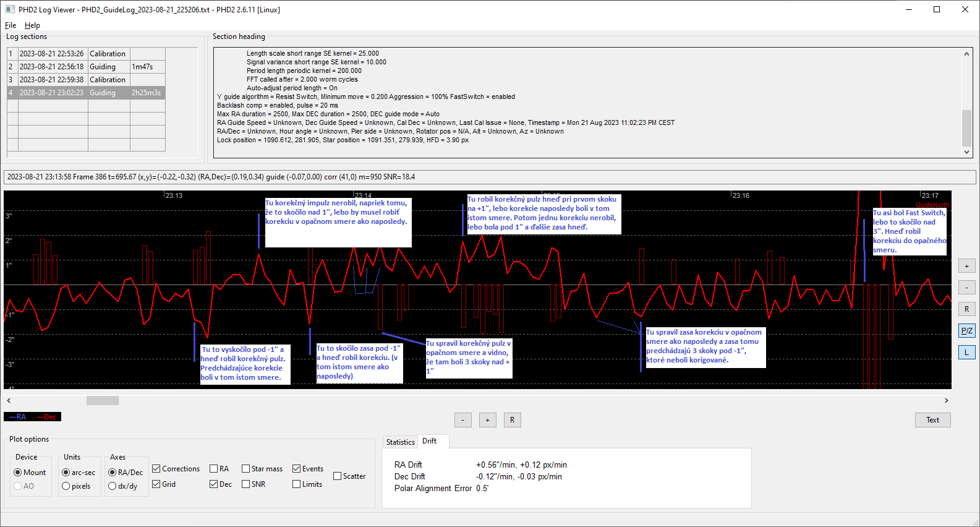Image resolution: width=980 pixels, height=527 pixels.
Task: Select the 22:59:38 Calibration section row
Action: [86, 80]
